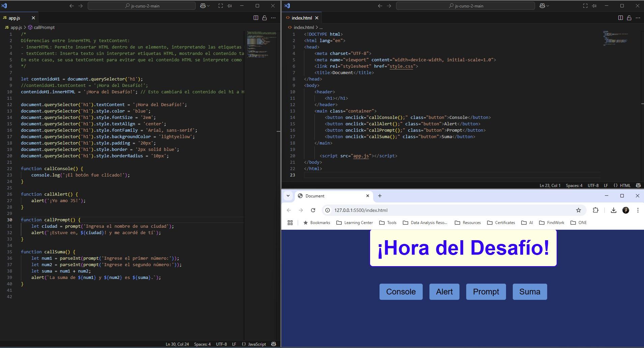Open Chrome Extensions puzzle icon
The width and height of the screenshot is (644, 348).
point(595,210)
